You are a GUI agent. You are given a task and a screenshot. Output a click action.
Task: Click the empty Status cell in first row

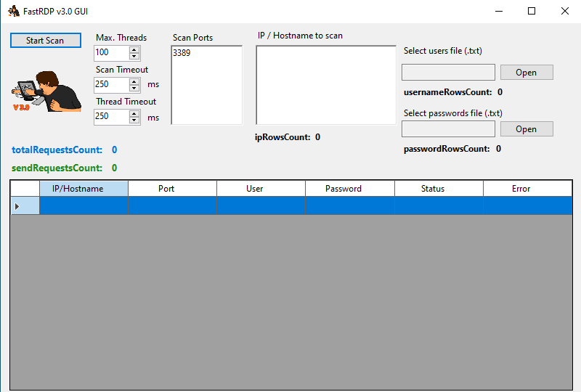[x=439, y=205]
